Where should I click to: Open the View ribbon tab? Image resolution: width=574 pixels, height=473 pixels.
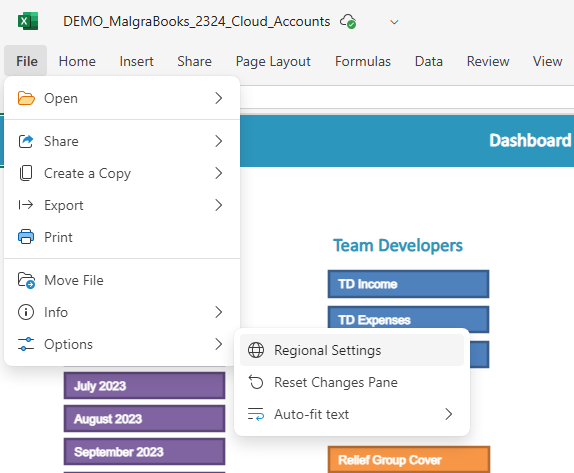[547, 61]
